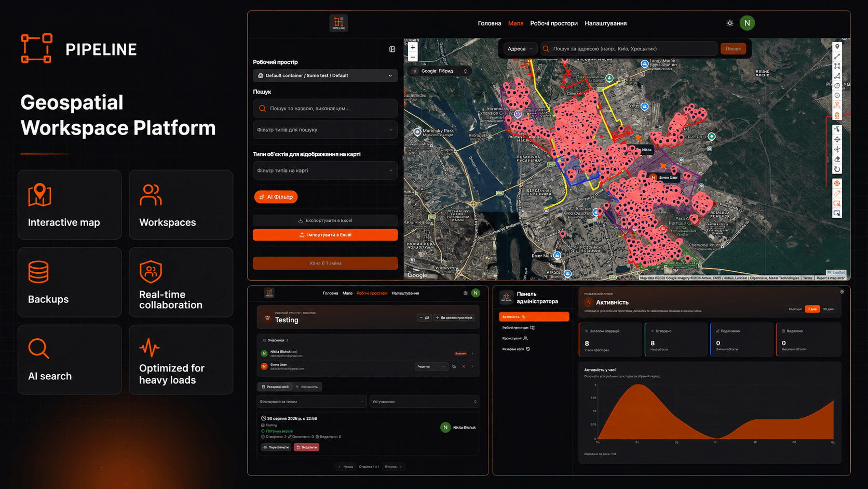Screen dimensions: 868x489
Task: Click the Переглянути backup button
Action: coord(276,447)
